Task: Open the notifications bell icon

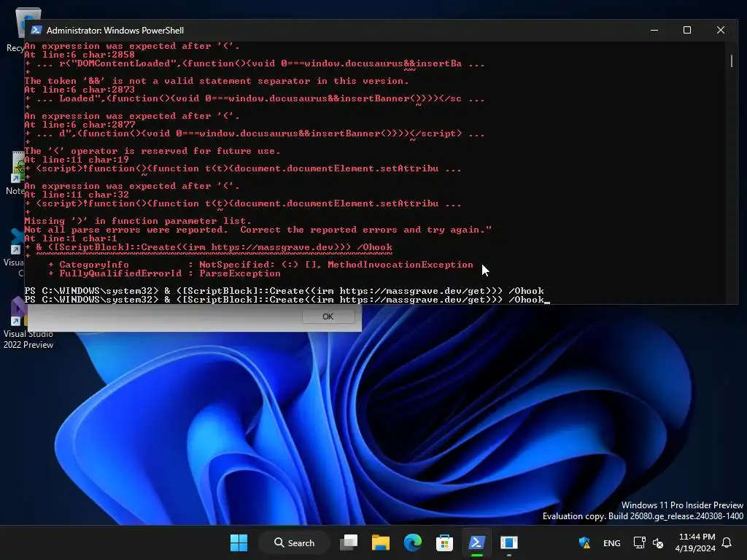Action: tap(727, 542)
